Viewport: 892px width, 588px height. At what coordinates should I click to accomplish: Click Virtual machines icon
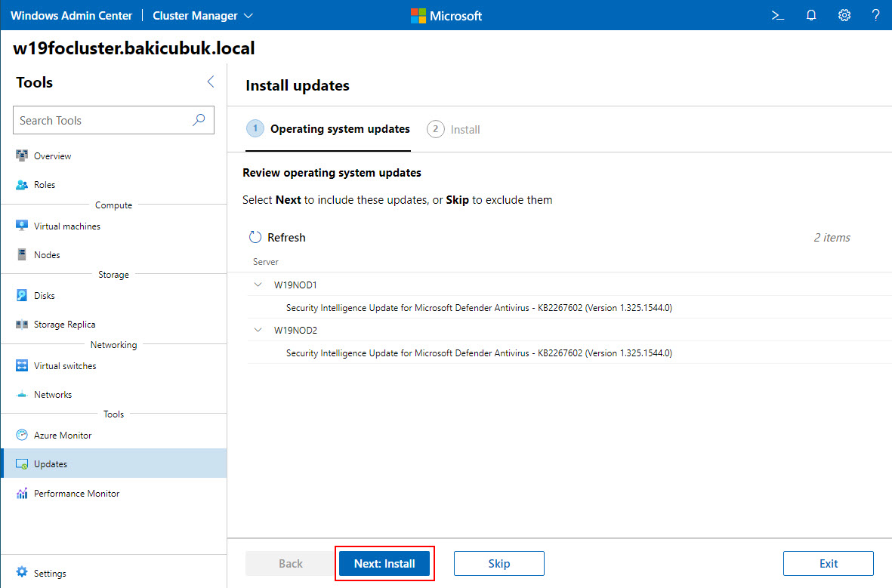22,226
